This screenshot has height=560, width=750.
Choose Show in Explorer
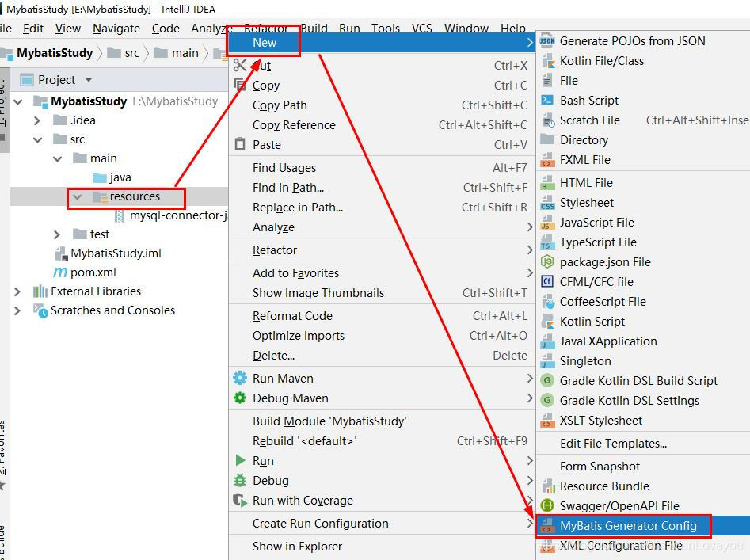381,546
